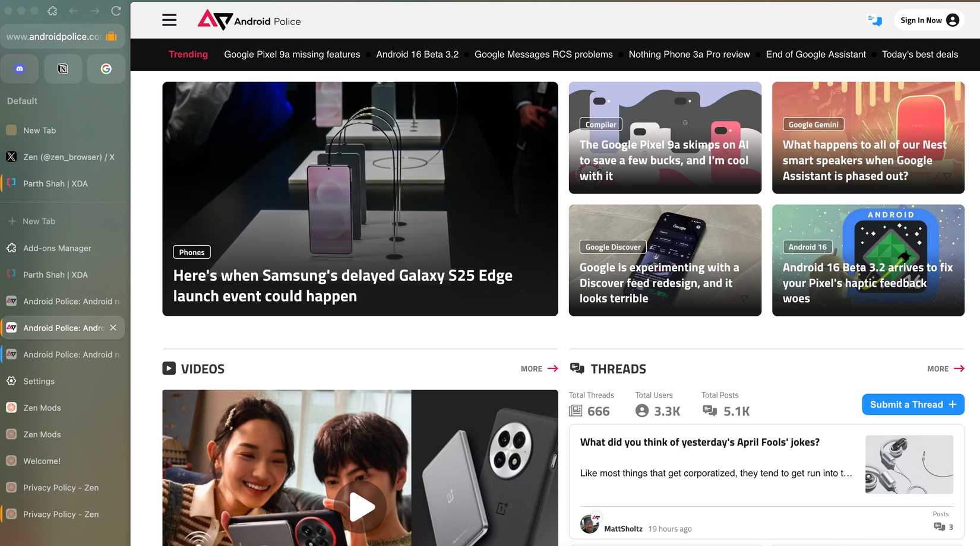Open the Google pinned tab
The image size is (980, 546).
106,69
